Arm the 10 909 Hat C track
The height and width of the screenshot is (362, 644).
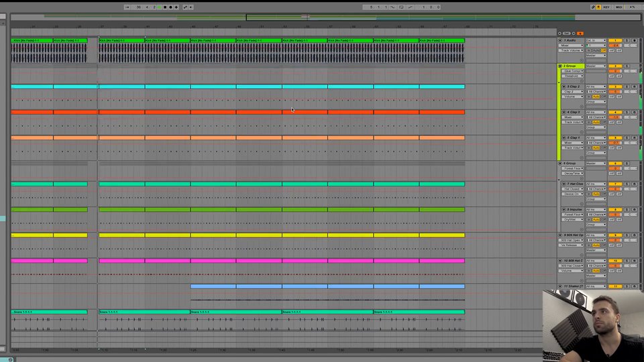pyautogui.click(x=635, y=261)
